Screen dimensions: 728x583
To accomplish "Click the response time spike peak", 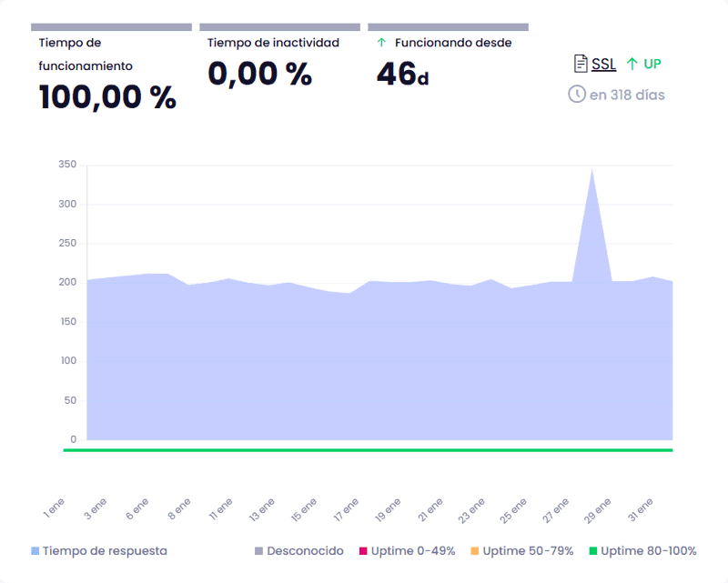I will (x=592, y=169).
